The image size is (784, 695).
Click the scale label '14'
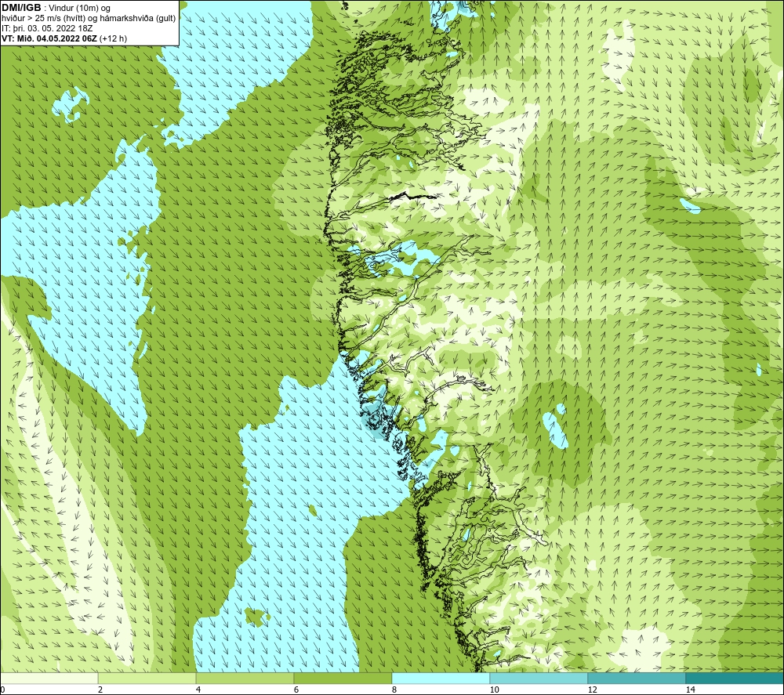pos(691,690)
